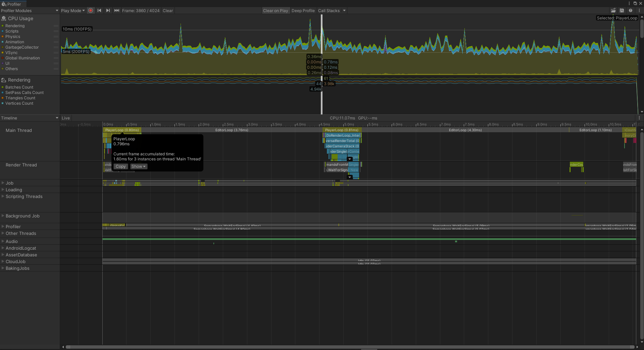
Task: Go to the previous frame
Action: pyautogui.click(x=99, y=10)
